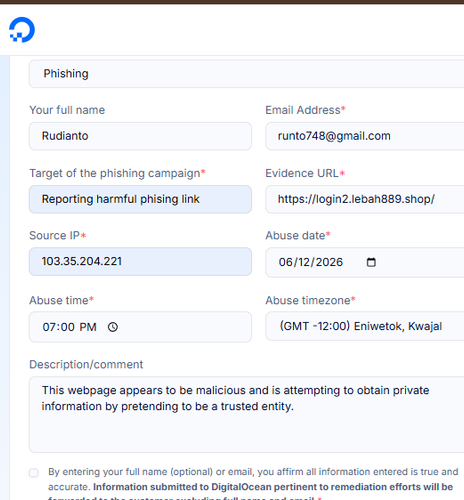464x500 pixels.
Task: Click the Evidence URL input field
Action: pos(365,199)
